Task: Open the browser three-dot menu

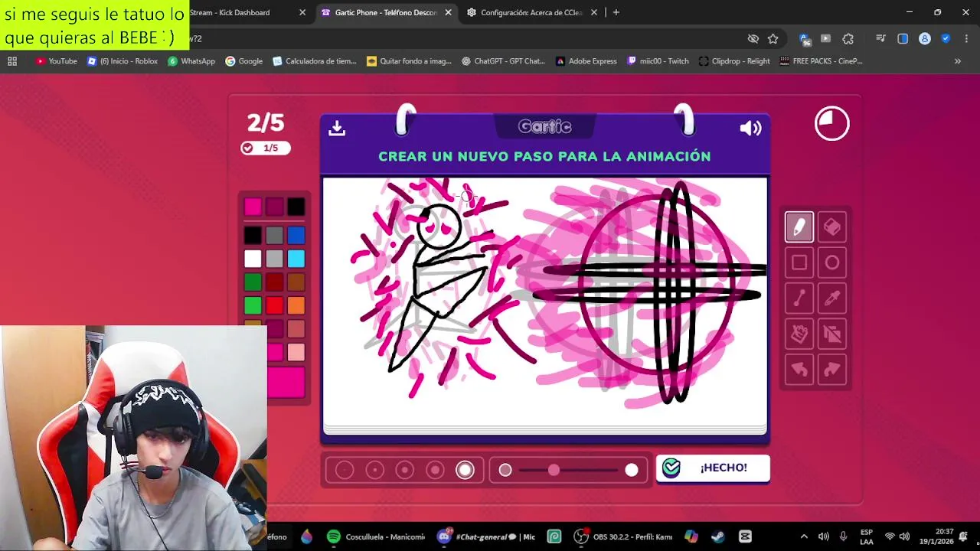Action: coord(966,38)
